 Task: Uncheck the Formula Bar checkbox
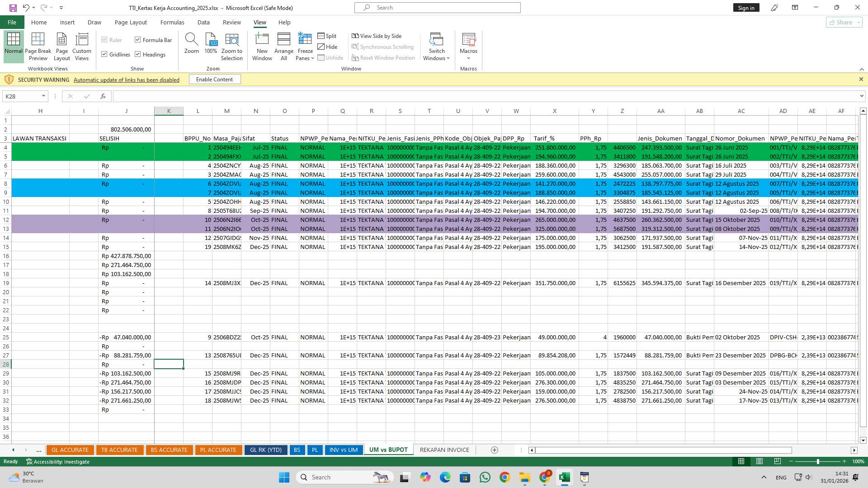[138, 40]
